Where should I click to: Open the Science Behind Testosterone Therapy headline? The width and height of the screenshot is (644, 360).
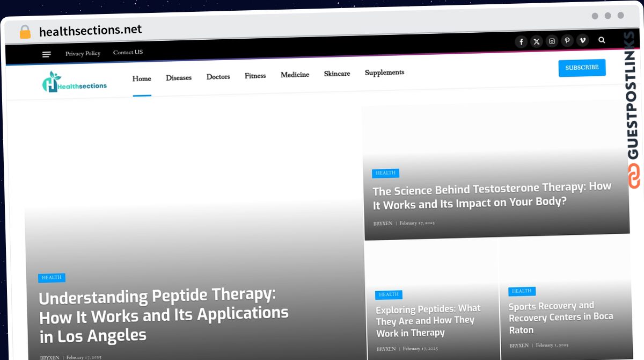[x=492, y=195]
